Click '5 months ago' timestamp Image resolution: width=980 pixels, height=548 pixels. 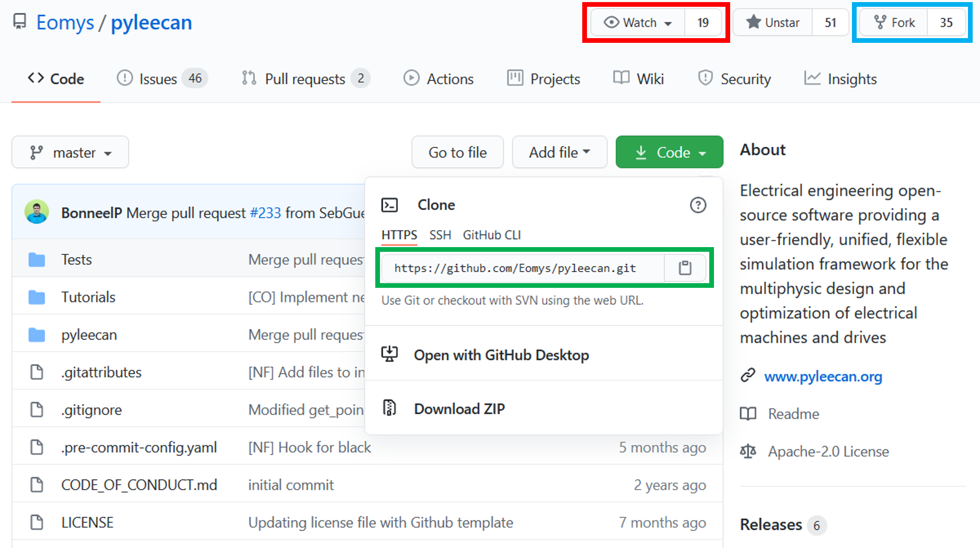662,447
